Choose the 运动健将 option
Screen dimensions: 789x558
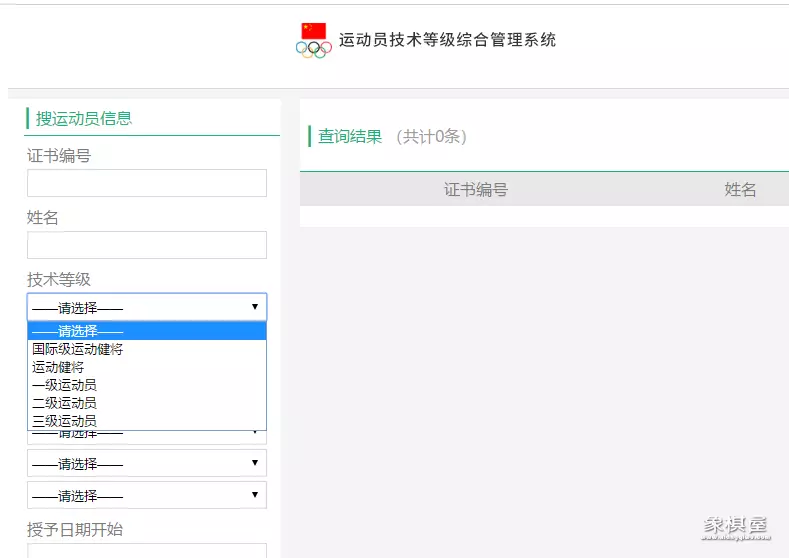pos(58,367)
